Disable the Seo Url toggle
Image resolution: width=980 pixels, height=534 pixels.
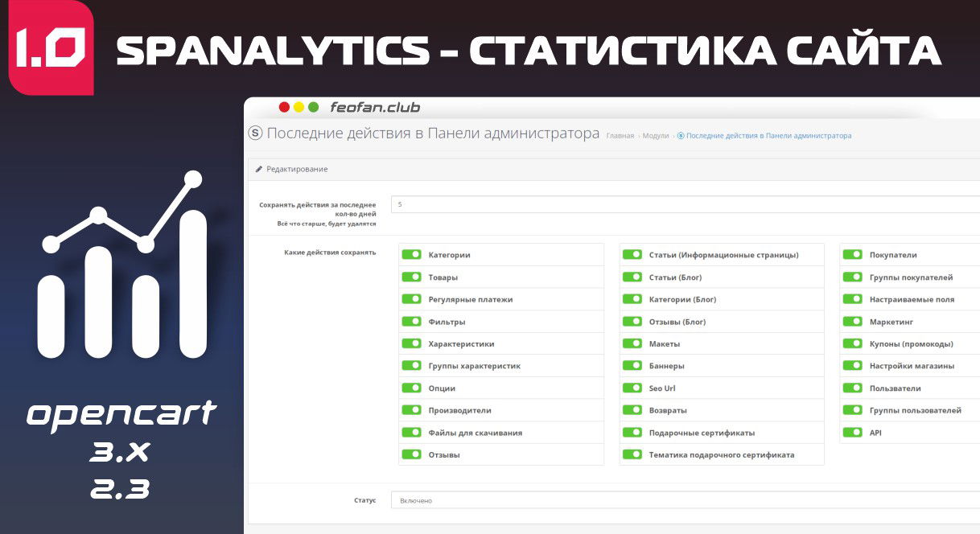[x=632, y=388]
